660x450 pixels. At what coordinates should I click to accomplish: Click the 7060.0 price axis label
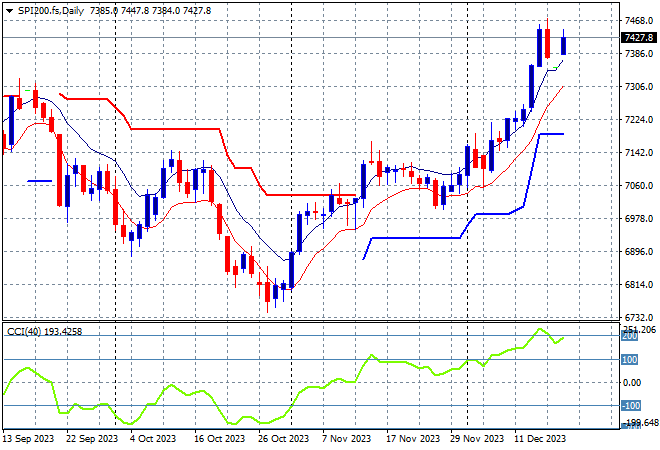tap(637, 186)
